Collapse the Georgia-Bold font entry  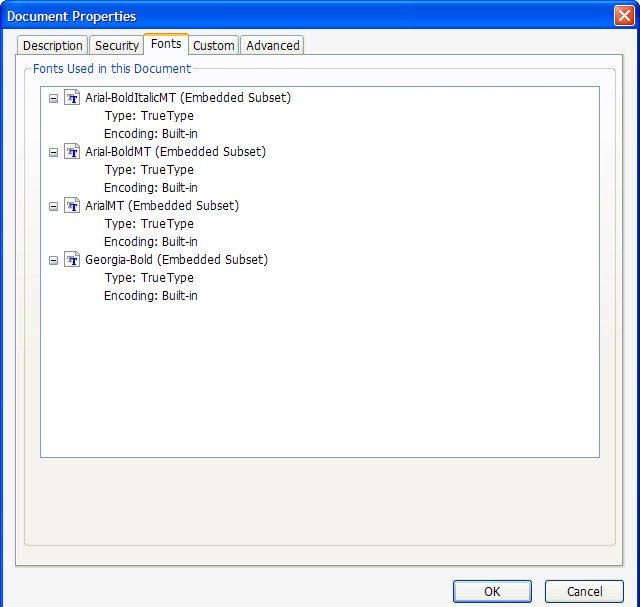(53, 260)
